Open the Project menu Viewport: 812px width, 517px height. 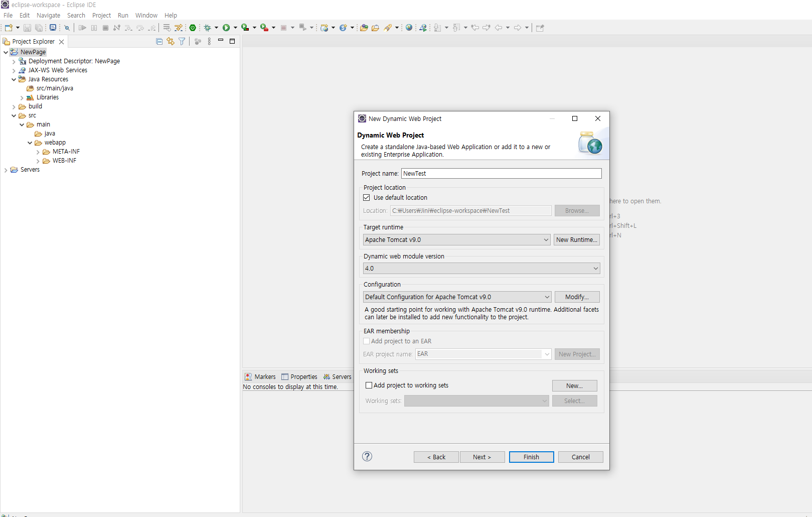tap(101, 16)
